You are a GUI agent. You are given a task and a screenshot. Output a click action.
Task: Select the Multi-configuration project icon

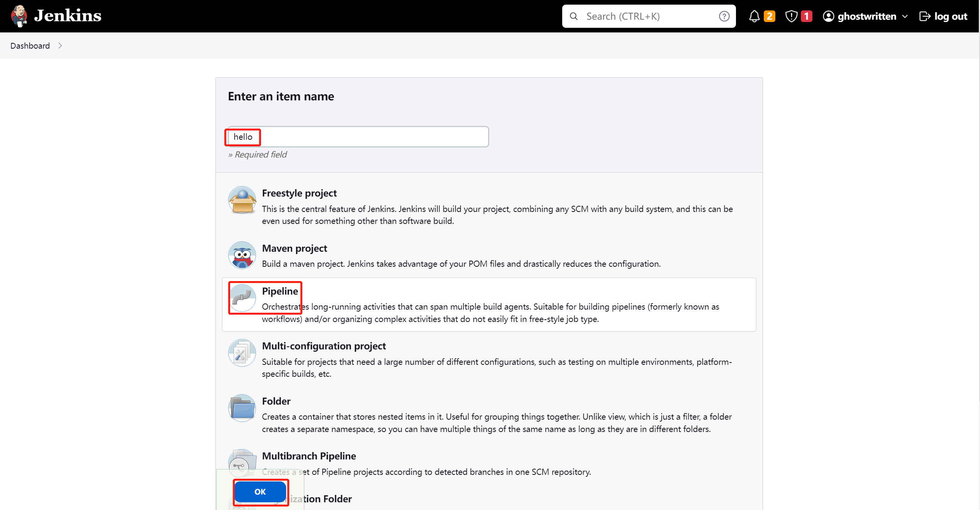(242, 353)
